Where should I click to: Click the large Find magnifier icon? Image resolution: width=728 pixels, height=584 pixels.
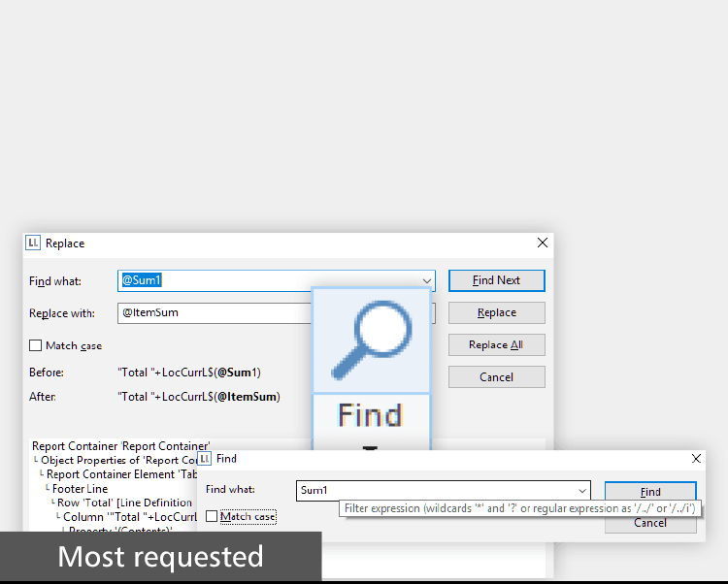(372, 340)
